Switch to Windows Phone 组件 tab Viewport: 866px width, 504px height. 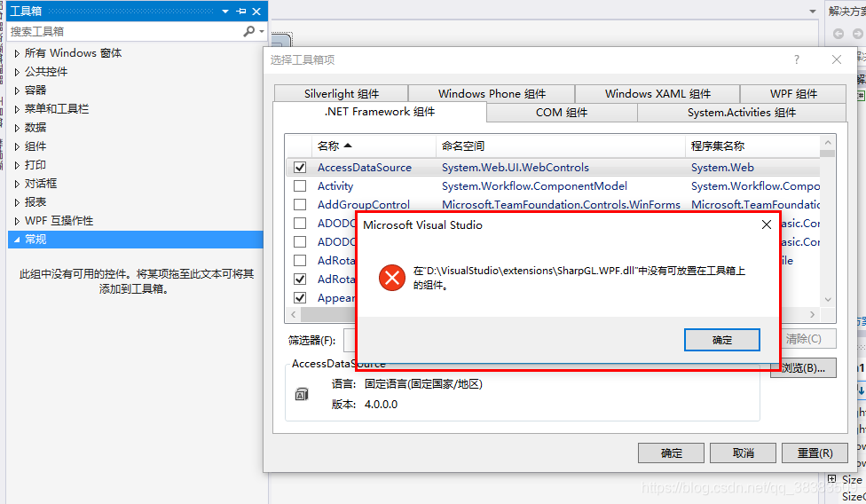[x=492, y=93]
